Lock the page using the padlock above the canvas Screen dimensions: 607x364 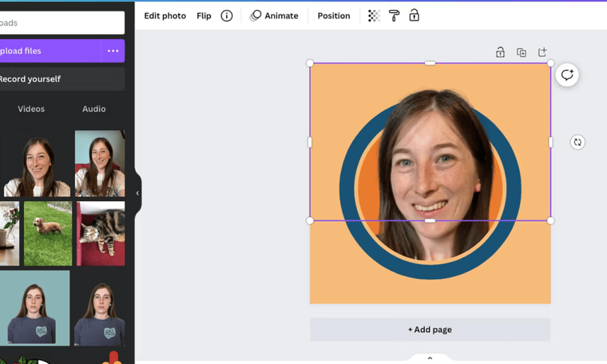[500, 52]
